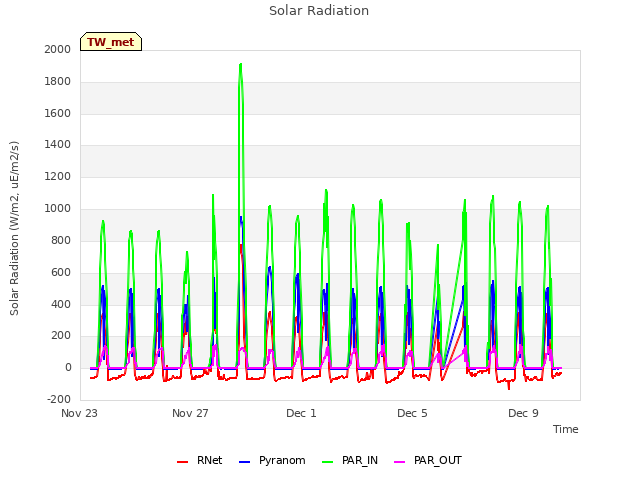Viewport: 640px width, 480px height.
Task: Click the Dec 5 x-axis label
Action: pos(412,413)
